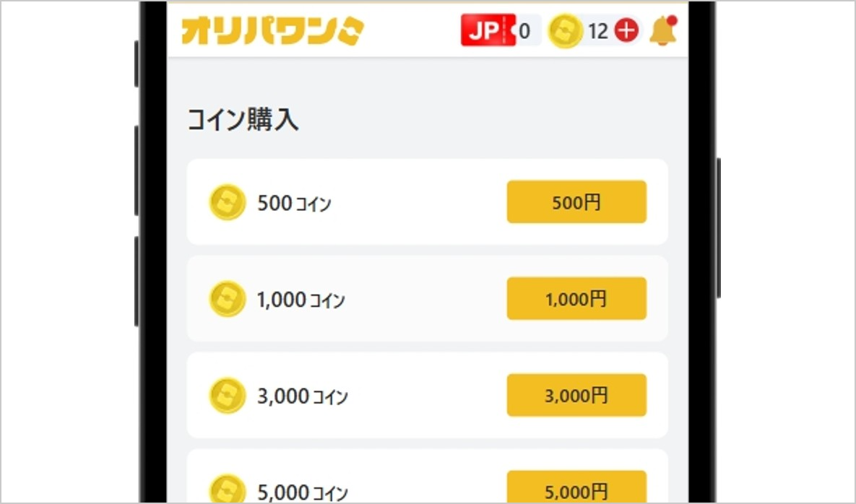Screen dimensions: 856x504
Task: Click the coin balance icon showing 12
Action: pyautogui.click(x=566, y=30)
